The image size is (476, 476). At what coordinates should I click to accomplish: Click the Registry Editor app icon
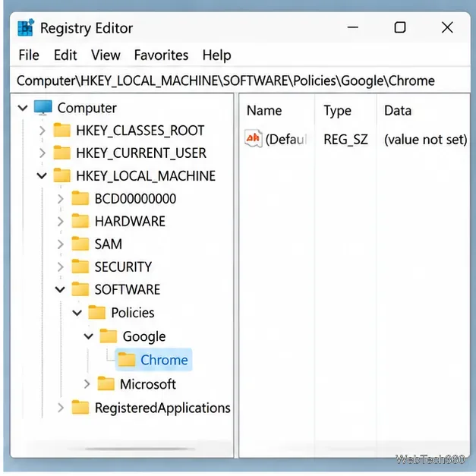click(26, 27)
